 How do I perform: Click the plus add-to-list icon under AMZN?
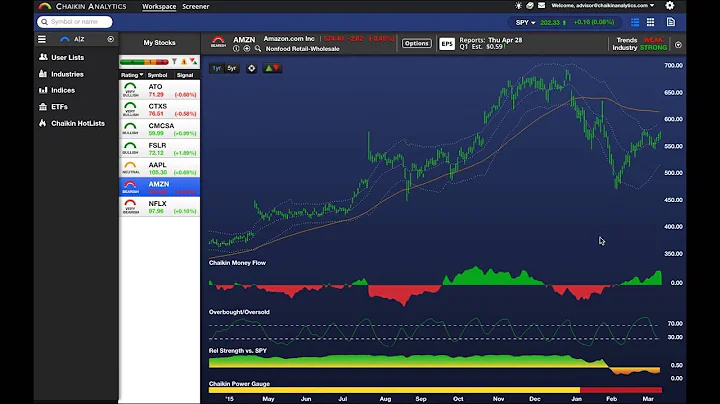[247, 49]
